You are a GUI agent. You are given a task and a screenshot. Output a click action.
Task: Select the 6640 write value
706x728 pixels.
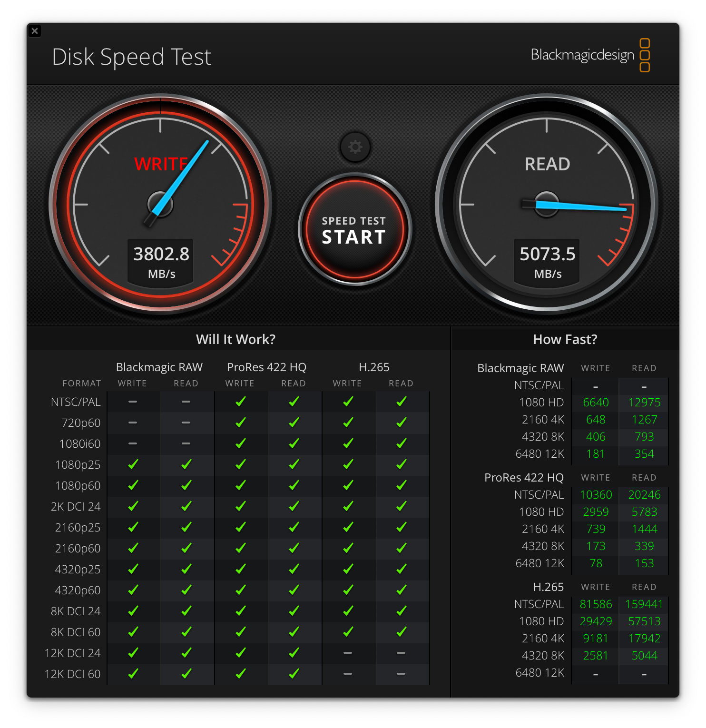[596, 403]
